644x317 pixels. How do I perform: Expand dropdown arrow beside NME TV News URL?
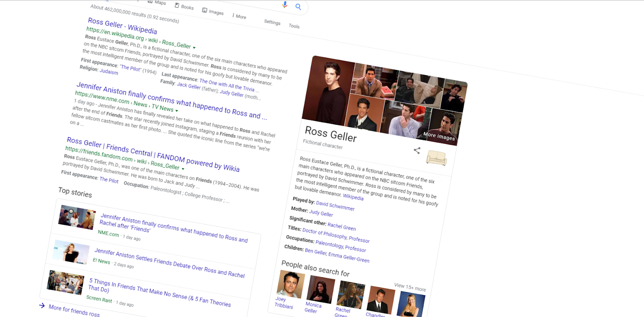pyautogui.click(x=177, y=111)
